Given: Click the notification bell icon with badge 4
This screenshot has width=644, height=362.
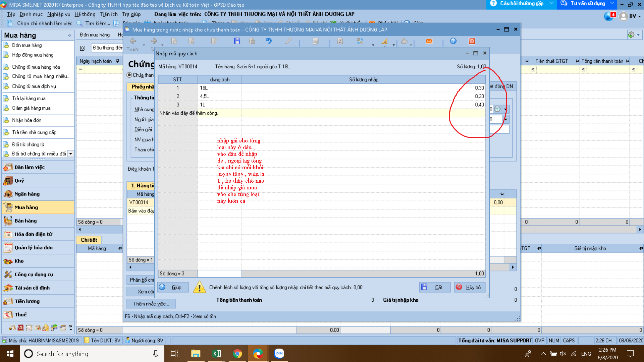Looking at the screenshot, I should [609, 16].
